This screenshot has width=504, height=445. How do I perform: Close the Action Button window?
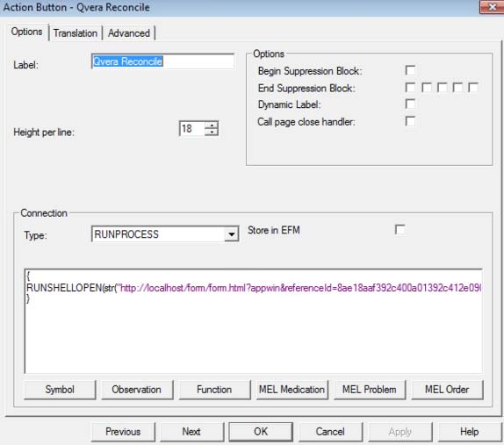click(492, 7)
